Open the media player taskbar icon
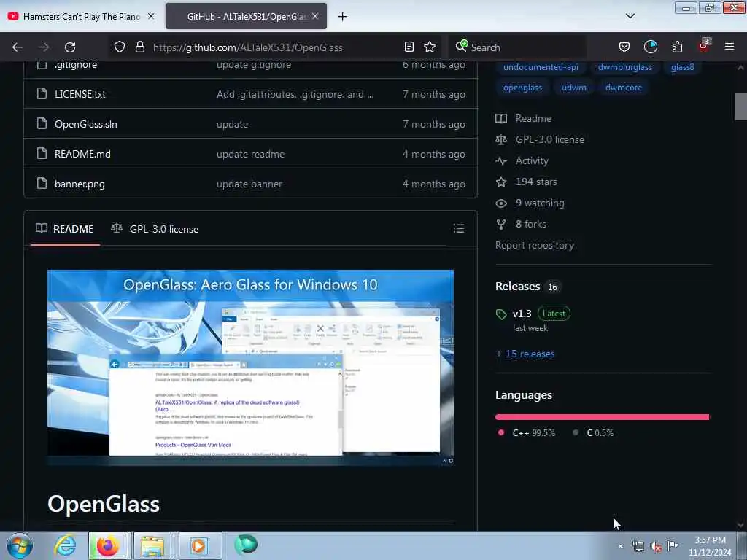This screenshot has height=560, width=747. point(198,545)
